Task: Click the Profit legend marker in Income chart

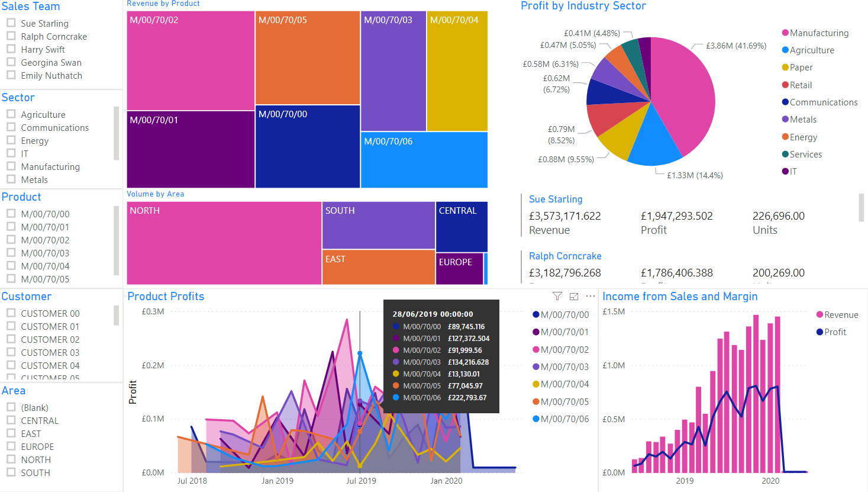Action: pos(819,332)
